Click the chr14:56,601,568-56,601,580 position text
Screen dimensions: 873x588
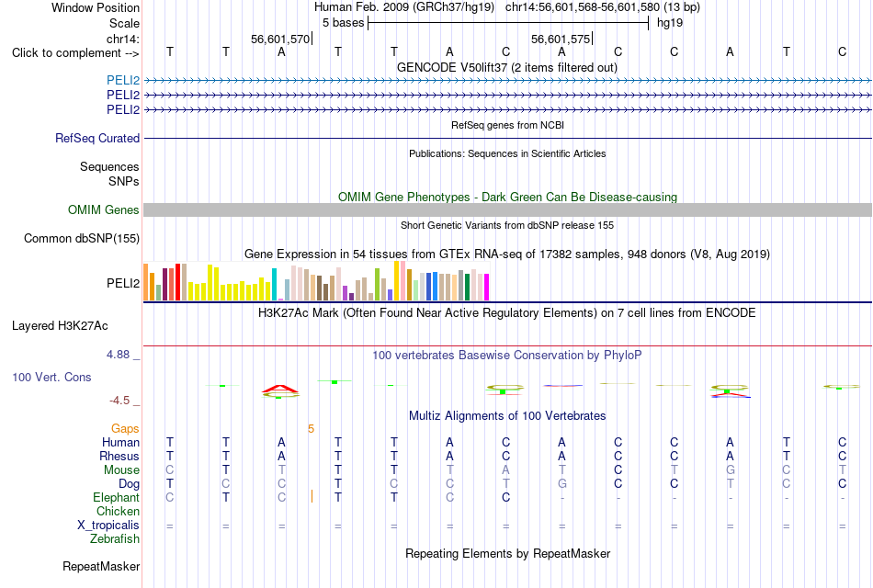tap(583, 7)
